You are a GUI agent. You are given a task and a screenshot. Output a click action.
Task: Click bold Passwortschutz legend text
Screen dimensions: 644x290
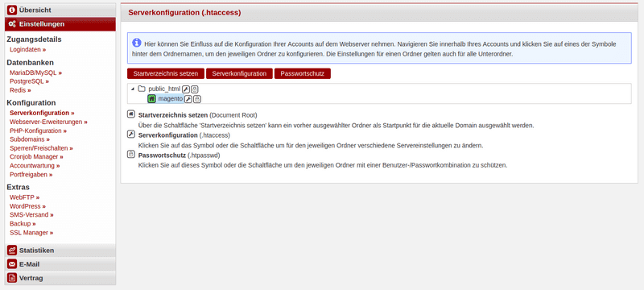[163, 155]
